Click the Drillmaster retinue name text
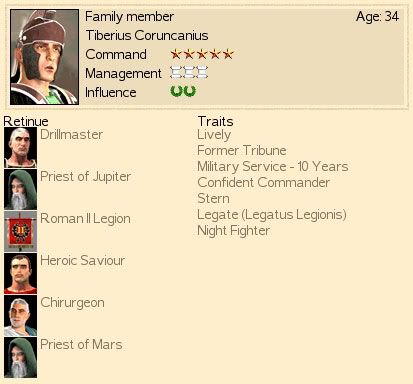 click(x=71, y=135)
